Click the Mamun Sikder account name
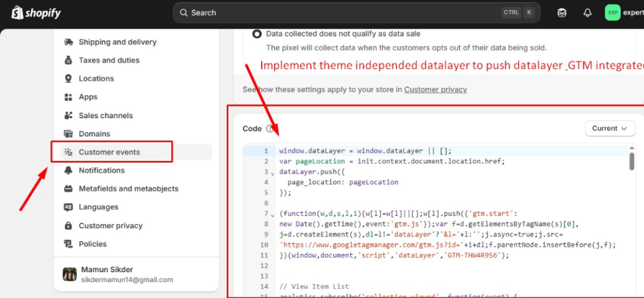The height and width of the screenshot is (298, 644). pos(107,270)
